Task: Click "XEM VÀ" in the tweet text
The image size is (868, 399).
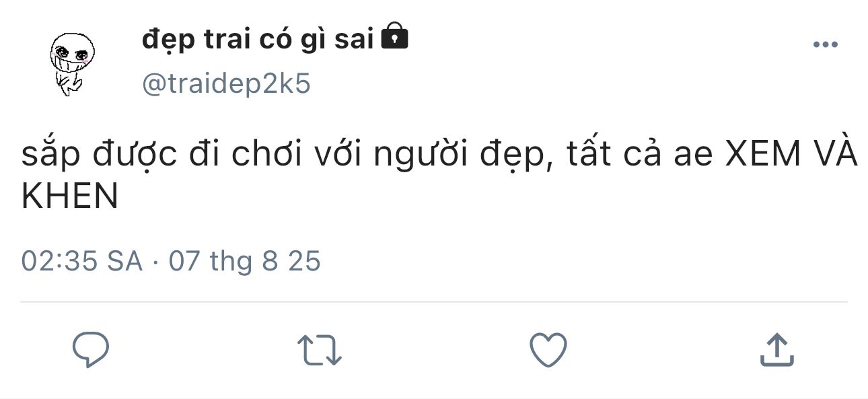Action: pos(791,155)
